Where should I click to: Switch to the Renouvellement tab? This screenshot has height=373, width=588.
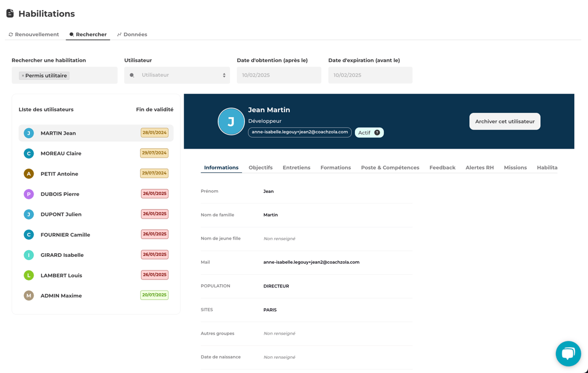point(34,35)
